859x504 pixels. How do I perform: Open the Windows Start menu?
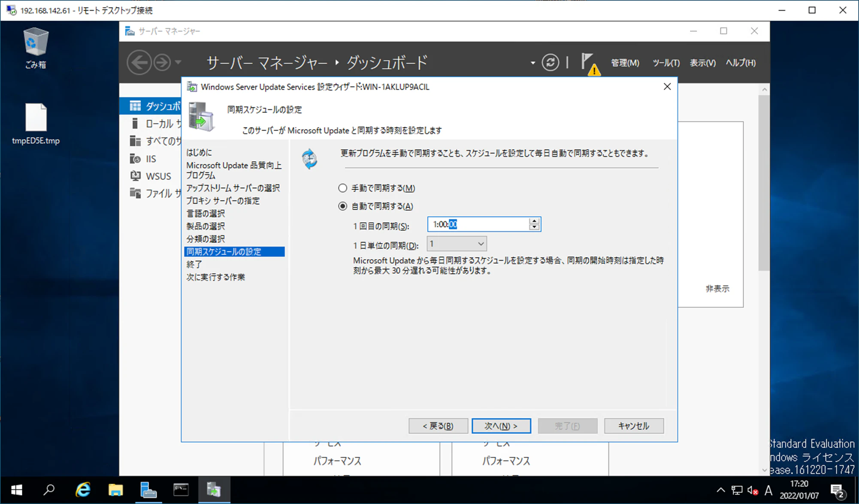[16, 490]
